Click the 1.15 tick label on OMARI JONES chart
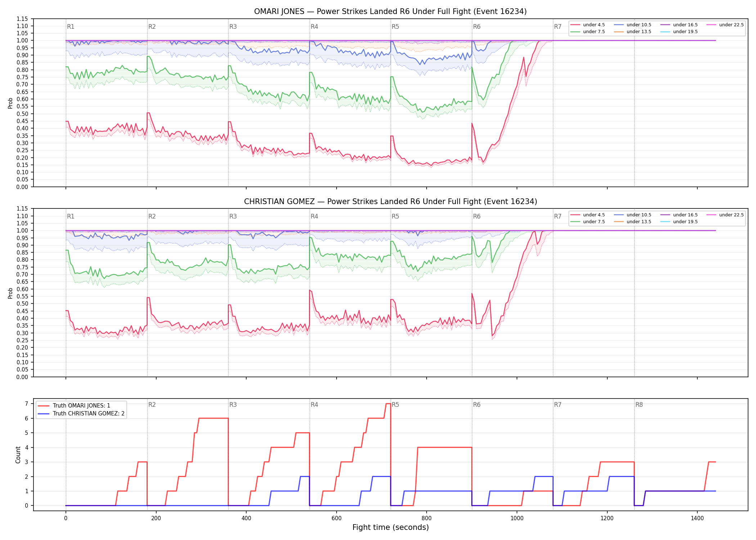This screenshot has height=540, width=756. [x=22, y=19]
